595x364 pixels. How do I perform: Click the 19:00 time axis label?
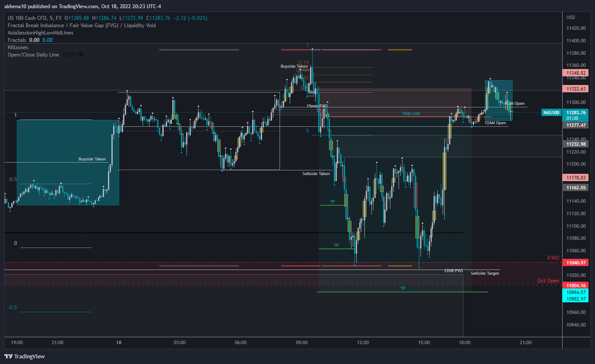click(x=17, y=342)
